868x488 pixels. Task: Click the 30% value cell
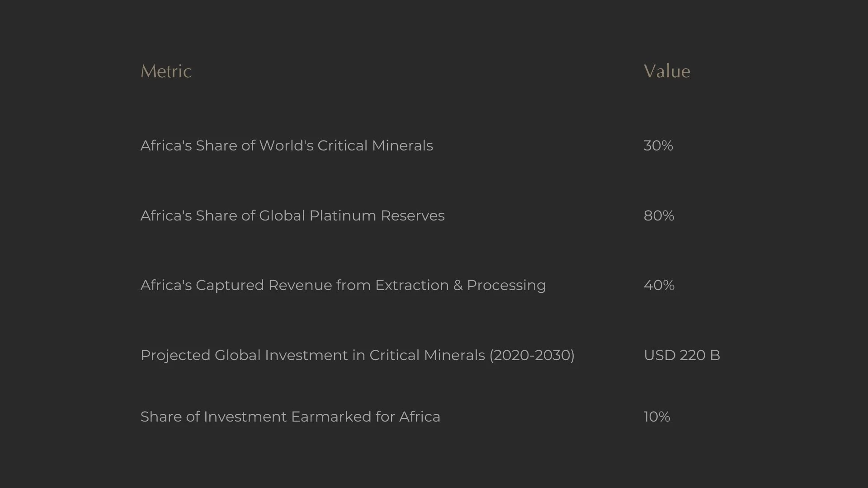pyautogui.click(x=658, y=145)
